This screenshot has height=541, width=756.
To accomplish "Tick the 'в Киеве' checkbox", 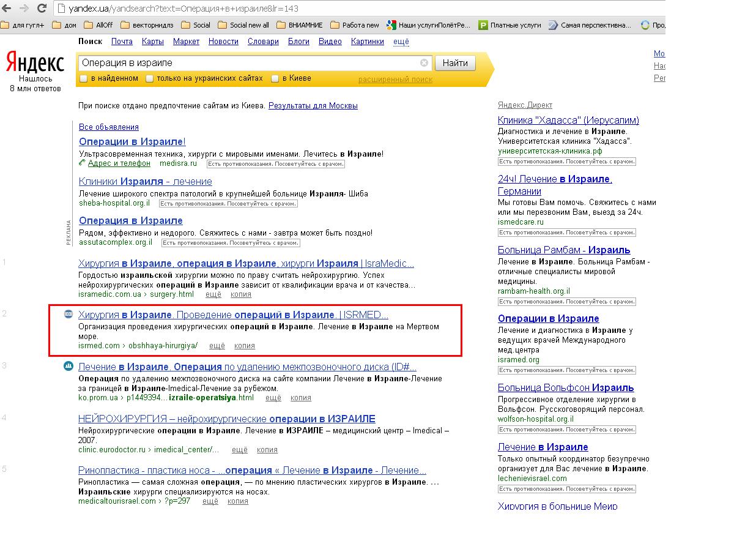I will click(x=275, y=79).
